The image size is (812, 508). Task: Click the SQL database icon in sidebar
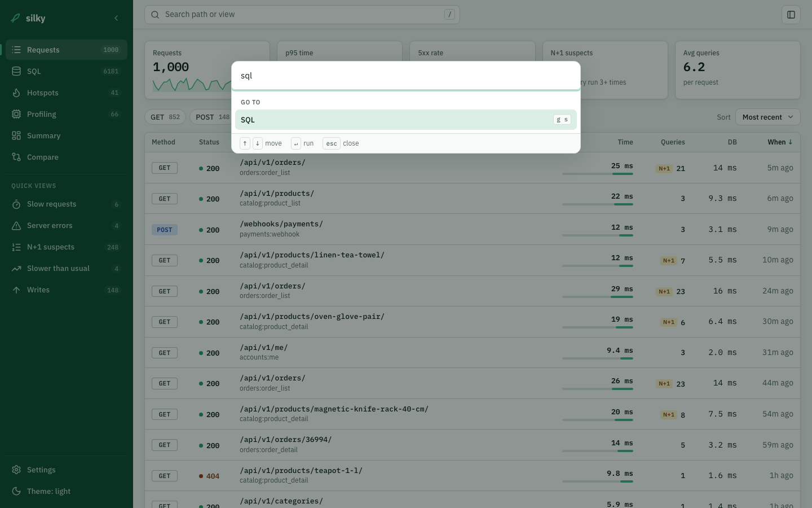(x=16, y=71)
